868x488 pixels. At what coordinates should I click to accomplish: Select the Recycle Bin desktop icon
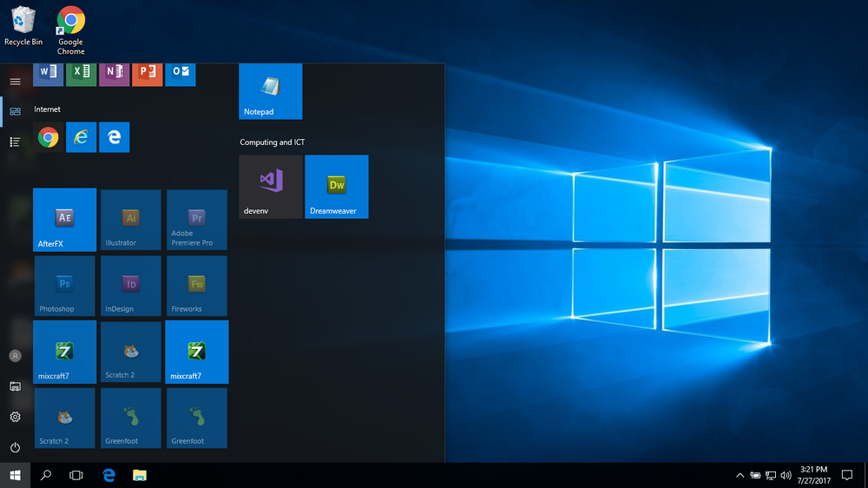point(23,27)
